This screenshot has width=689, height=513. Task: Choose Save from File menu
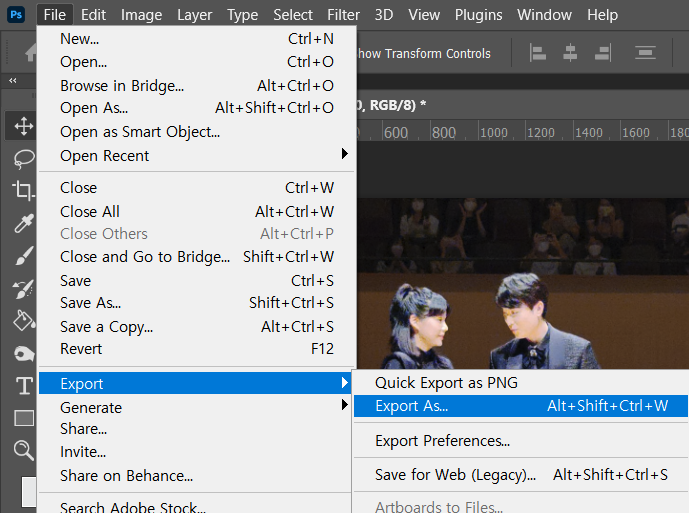197,280
